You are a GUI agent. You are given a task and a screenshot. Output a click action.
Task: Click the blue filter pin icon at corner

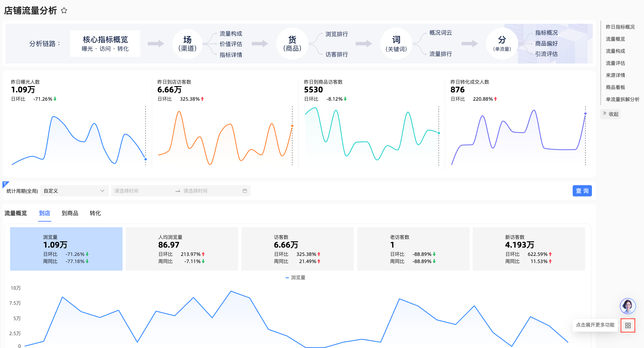[5, 184]
